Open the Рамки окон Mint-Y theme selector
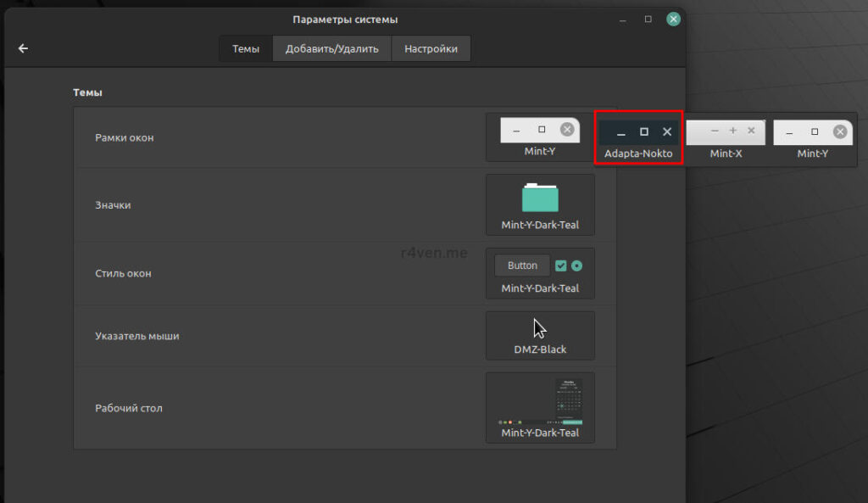The image size is (868, 503). coord(540,137)
